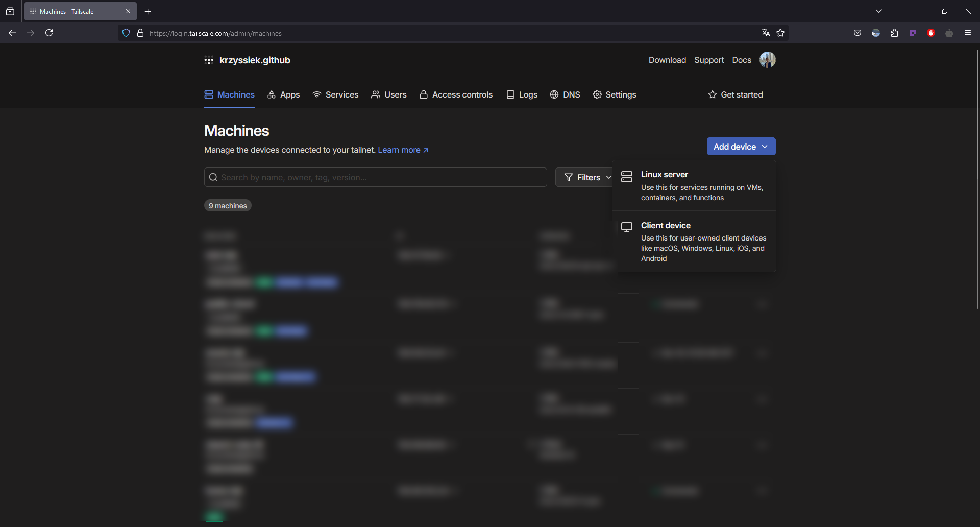Screen dimensions: 980x527
Task: Switch to the DNS tab
Action: (x=565, y=94)
